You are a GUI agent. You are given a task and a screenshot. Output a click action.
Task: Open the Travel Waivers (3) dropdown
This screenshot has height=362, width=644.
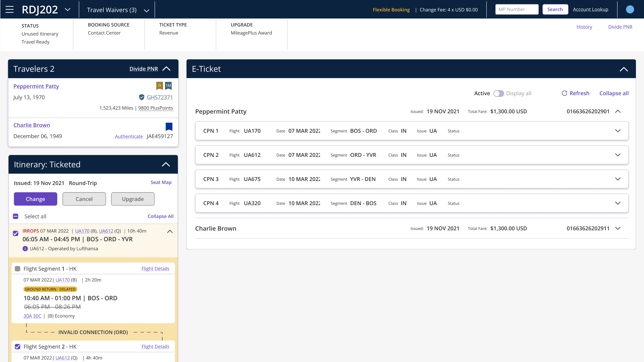[x=118, y=10]
